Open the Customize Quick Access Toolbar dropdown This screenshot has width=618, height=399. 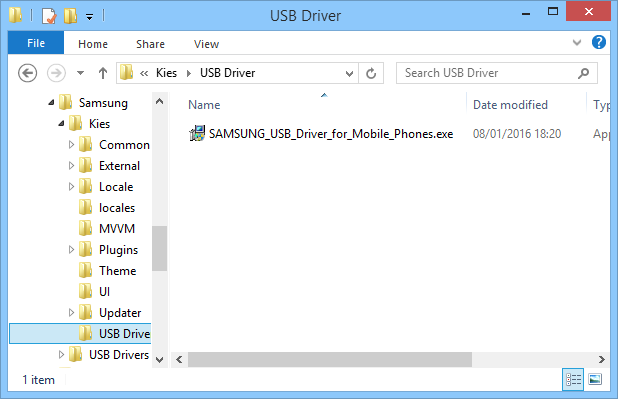90,17
